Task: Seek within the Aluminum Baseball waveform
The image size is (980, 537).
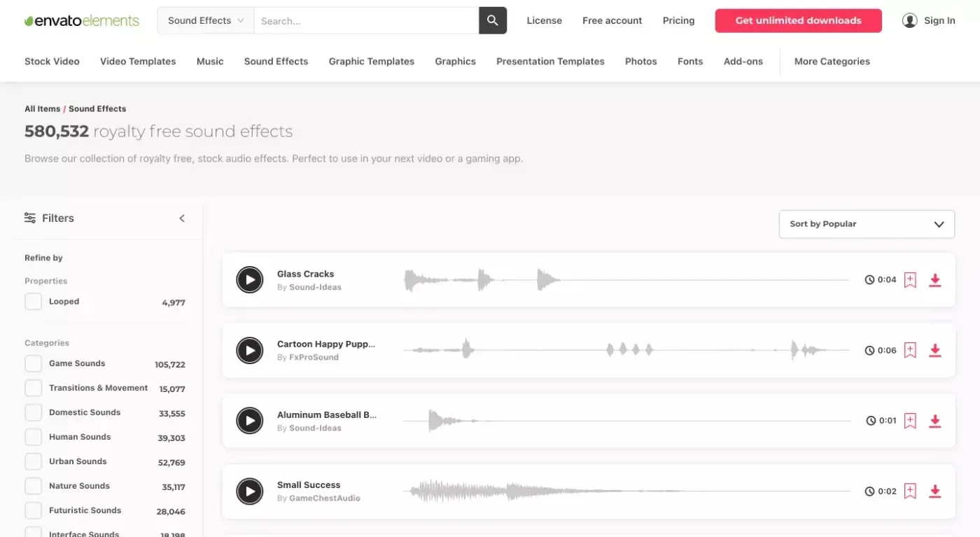Action: pos(626,421)
